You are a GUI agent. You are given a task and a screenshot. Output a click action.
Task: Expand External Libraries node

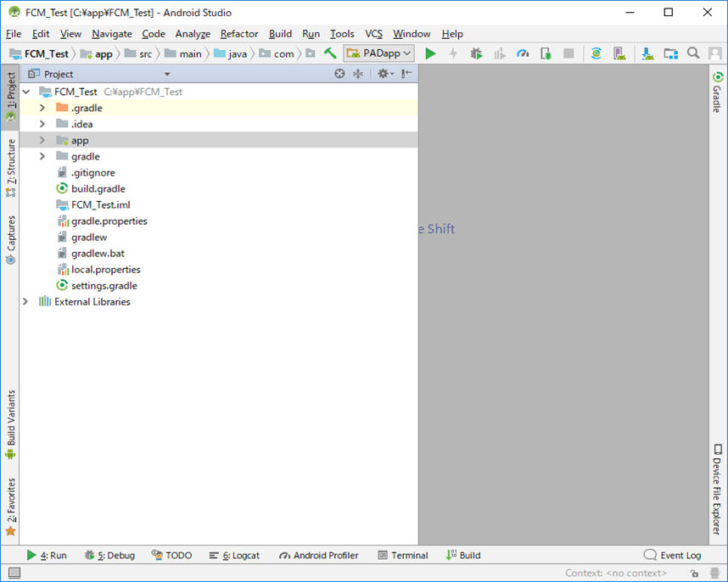point(25,302)
